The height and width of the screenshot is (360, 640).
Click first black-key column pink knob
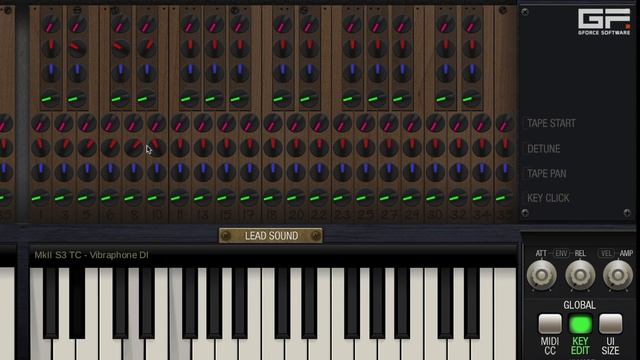[51, 24]
